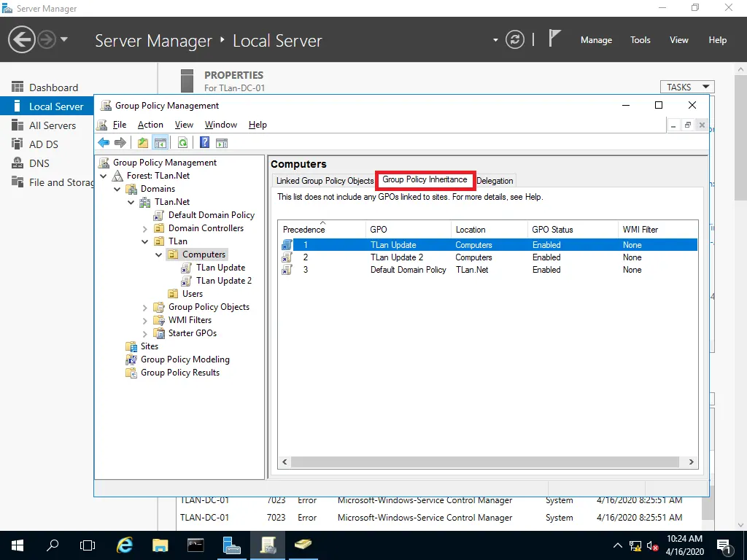Select the Sites node
Viewport: 747px width, 560px height.
click(x=149, y=346)
